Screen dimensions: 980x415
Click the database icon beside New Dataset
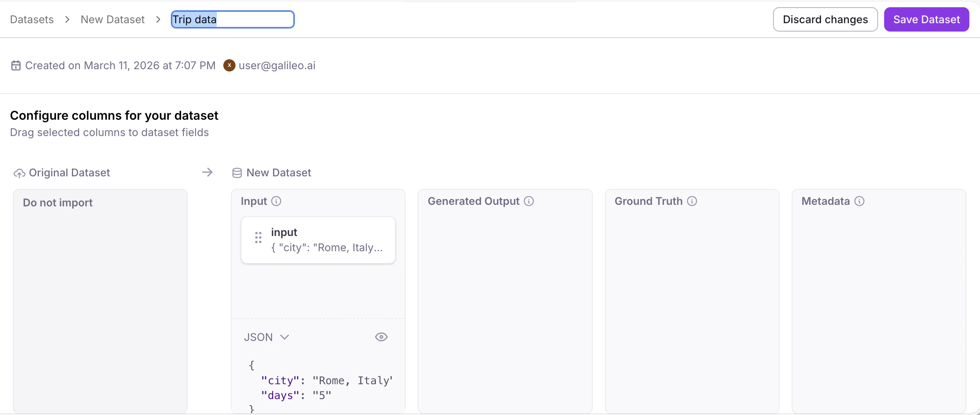237,173
